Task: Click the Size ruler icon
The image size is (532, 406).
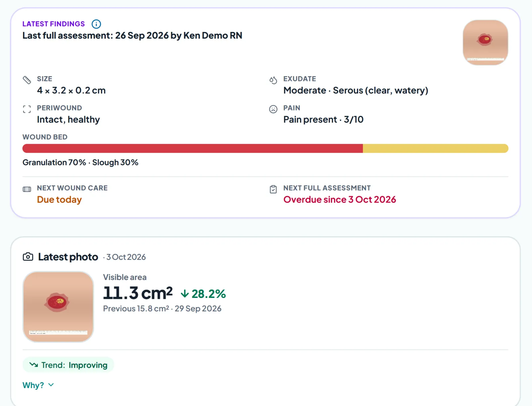Action: [27, 80]
